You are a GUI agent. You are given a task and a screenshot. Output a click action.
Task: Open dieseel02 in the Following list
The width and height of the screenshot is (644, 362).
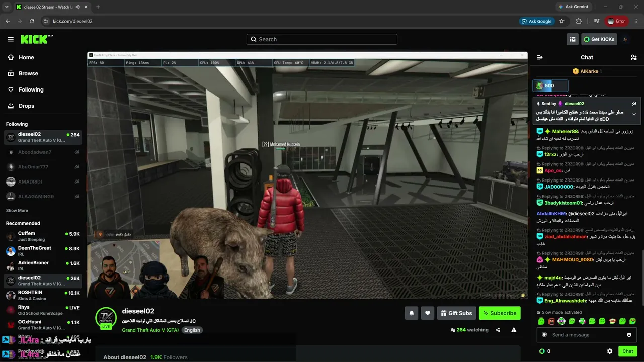tap(43, 137)
